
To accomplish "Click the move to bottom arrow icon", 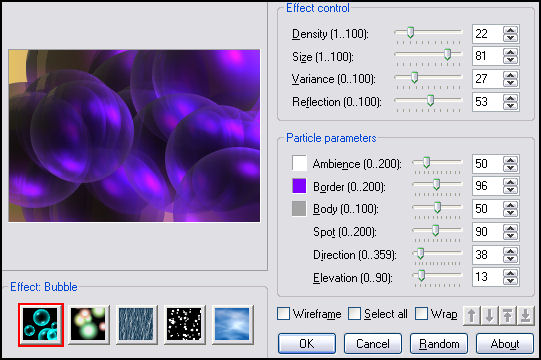I will click(525, 315).
